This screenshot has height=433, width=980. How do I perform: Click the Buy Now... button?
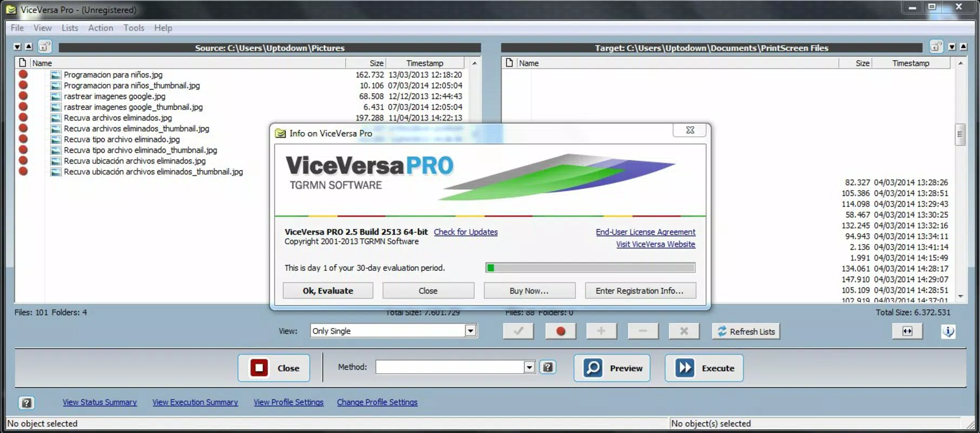(529, 291)
